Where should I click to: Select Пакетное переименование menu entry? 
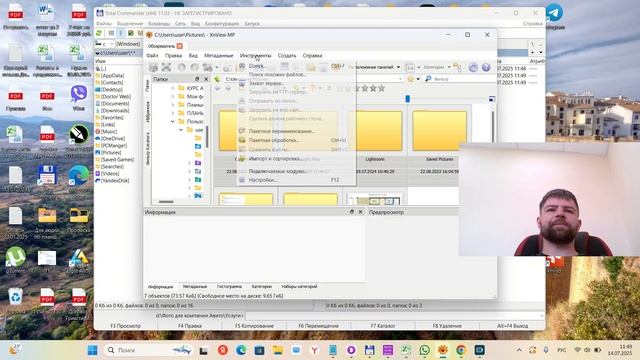296,131
